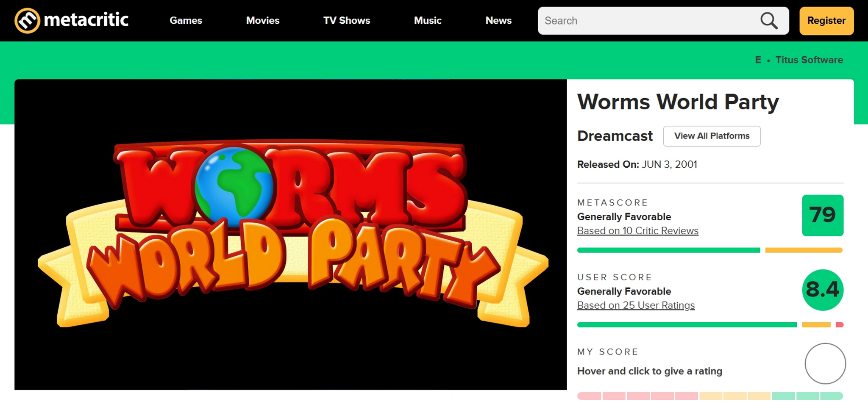This screenshot has width=868, height=404.
Task: Click the green segment of User Score bar
Action: [687, 325]
